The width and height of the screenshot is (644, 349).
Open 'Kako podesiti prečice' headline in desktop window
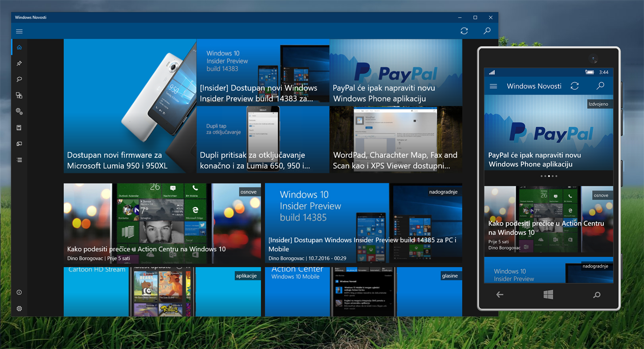pyautogui.click(x=146, y=249)
